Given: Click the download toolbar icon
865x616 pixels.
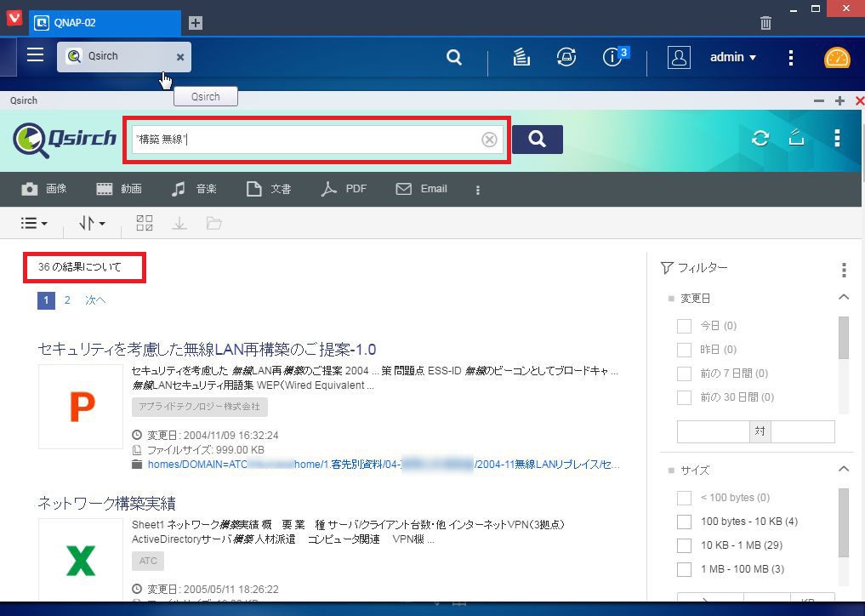Looking at the screenshot, I should tap(179, 223).
